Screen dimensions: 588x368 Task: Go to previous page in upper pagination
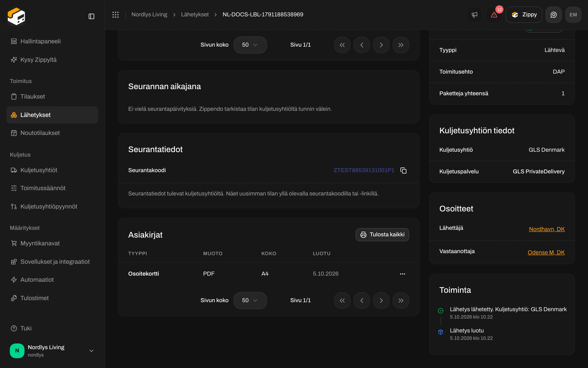pos(362,45)
